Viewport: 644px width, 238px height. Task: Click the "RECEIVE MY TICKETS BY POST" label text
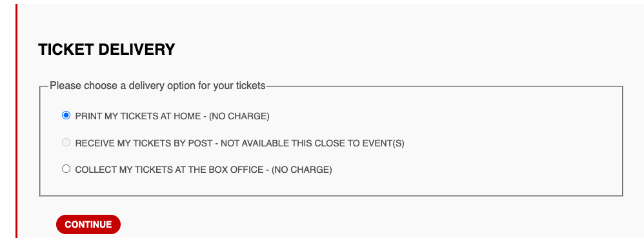[x=144, y=144]
